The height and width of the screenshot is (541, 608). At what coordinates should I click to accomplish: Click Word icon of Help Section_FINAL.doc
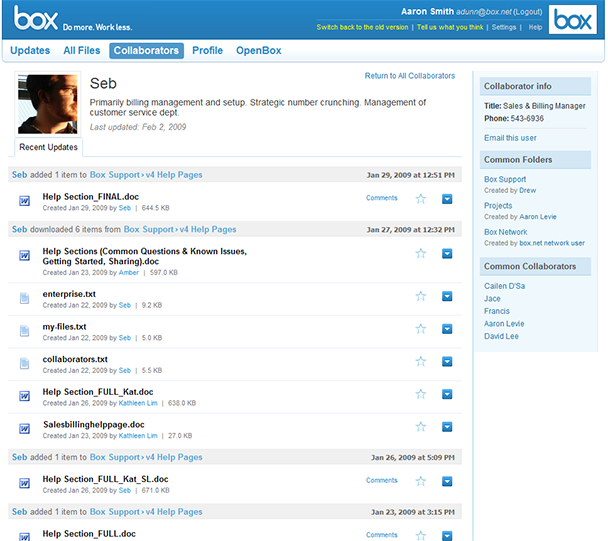24,201
